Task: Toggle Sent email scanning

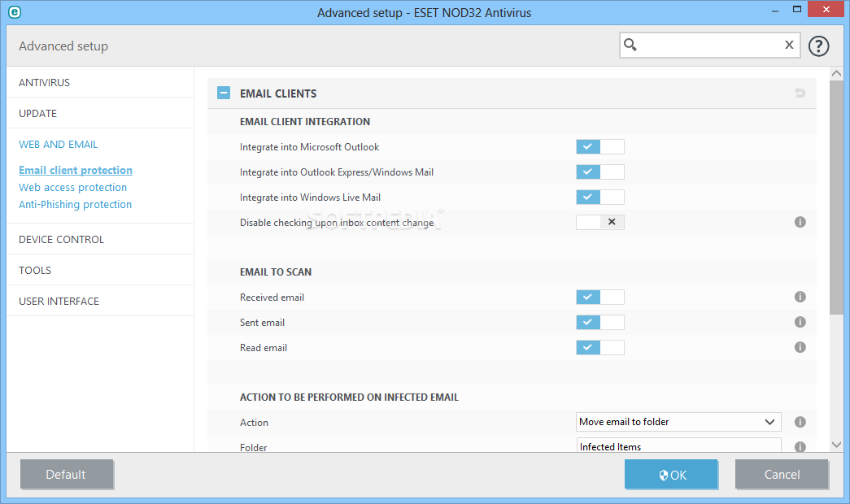Action: [600, 323]
